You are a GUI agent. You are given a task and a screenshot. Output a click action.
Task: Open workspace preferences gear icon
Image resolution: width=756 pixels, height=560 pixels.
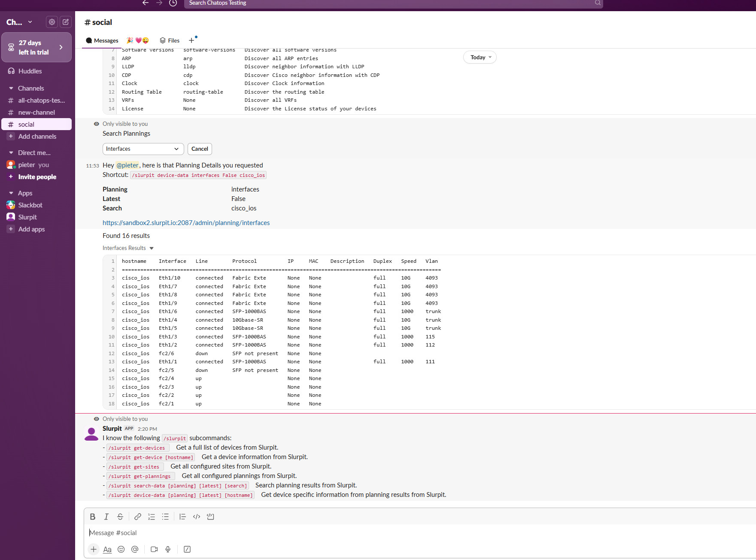[x=52, y=22]
